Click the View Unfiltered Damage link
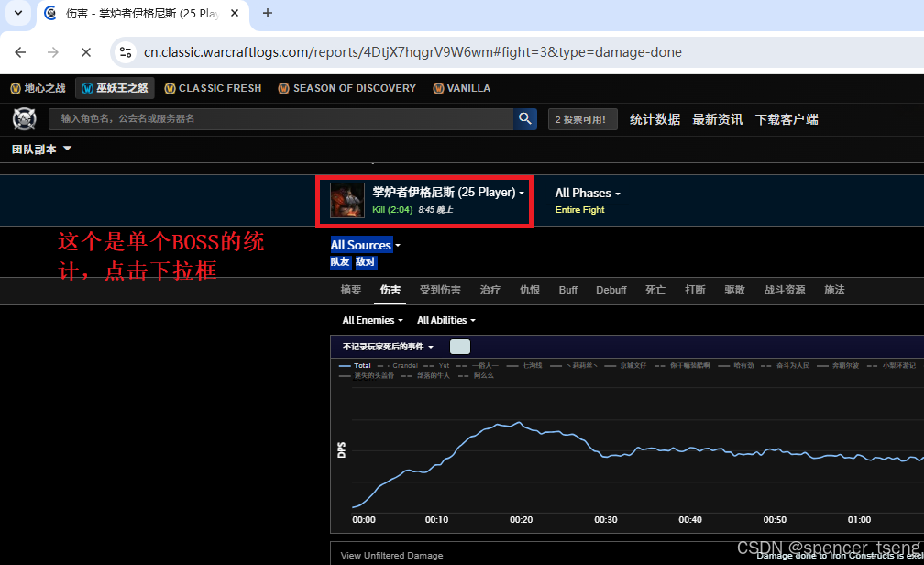This screenshot has width=924, height=565. (x=392, y=556)
